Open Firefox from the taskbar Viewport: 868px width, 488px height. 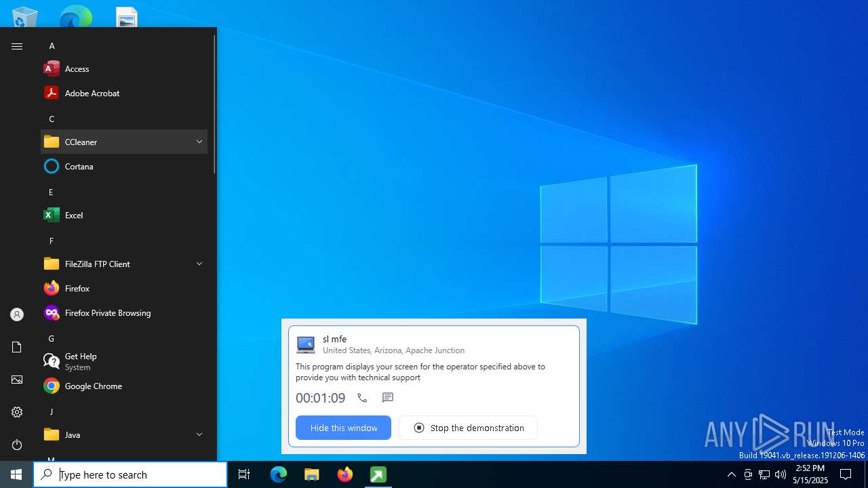[345, 474]
